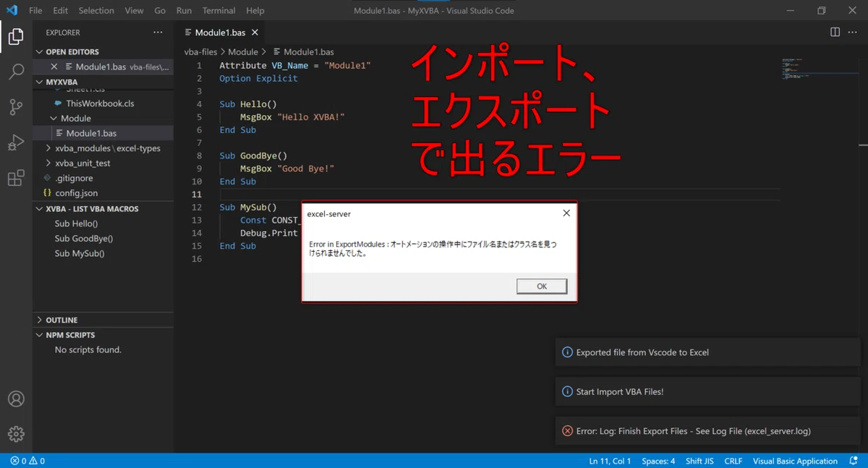
Task: Click the Explorer more actions ellipsis
Action: 158,33
